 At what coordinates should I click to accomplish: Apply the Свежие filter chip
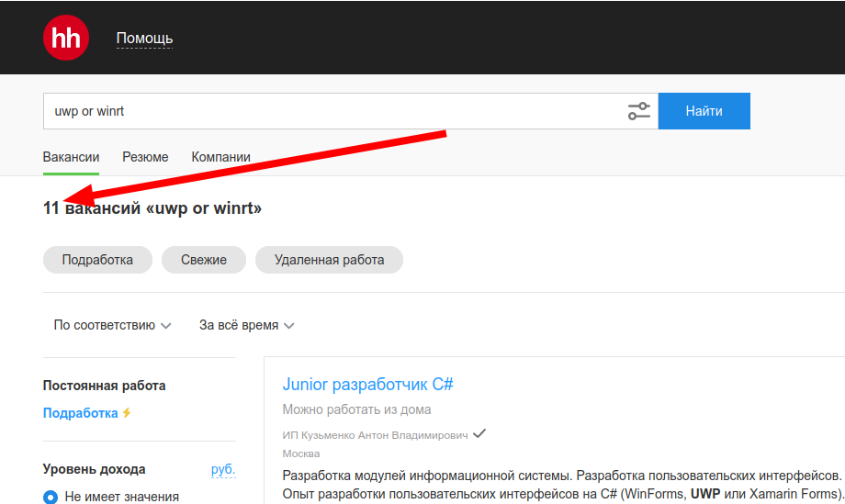[204, 260]
